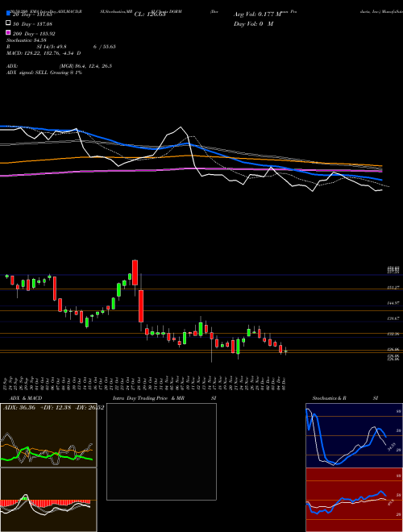Click the empty Intra Day Trading Price box
Image resolution: width=403 pixels, height=532 pixels.
(161, 451)
